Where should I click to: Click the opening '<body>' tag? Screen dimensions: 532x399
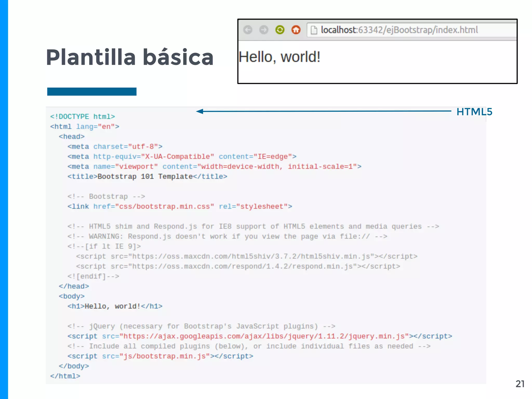tap(71, 296)
